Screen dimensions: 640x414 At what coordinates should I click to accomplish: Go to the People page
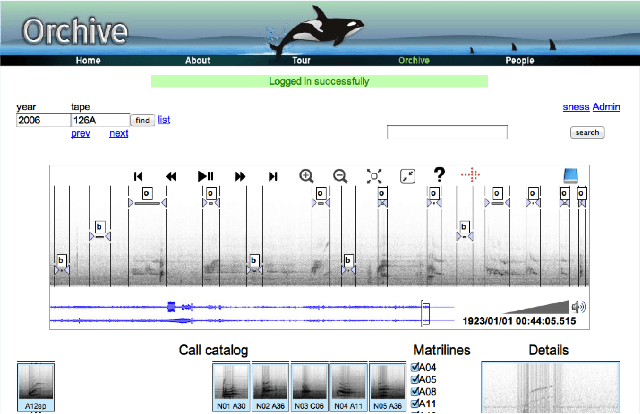519,60
